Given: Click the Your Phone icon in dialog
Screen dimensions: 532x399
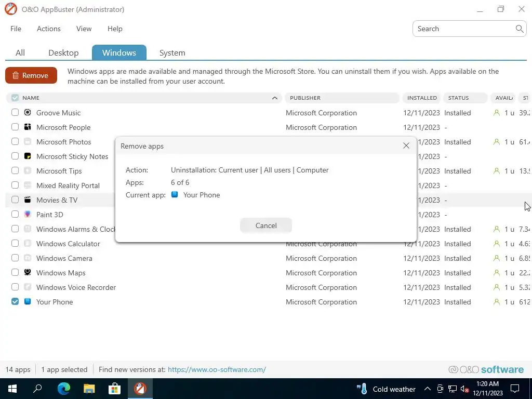Looking at the screenshot, I should (x=175, y=195).
